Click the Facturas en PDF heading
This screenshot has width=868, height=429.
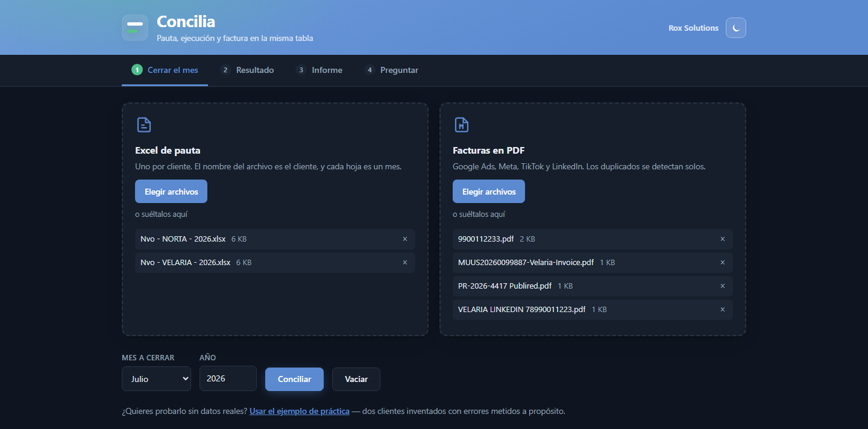pos(489,151)
